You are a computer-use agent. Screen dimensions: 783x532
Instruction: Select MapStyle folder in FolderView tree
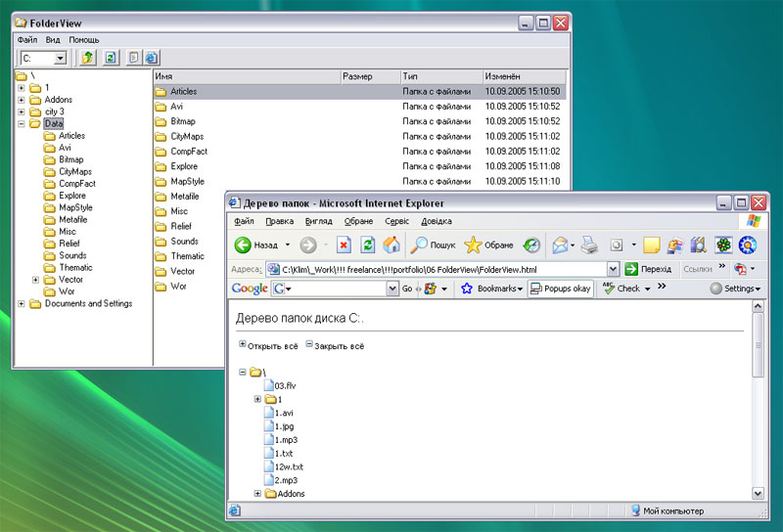click(x=76, y=207)
